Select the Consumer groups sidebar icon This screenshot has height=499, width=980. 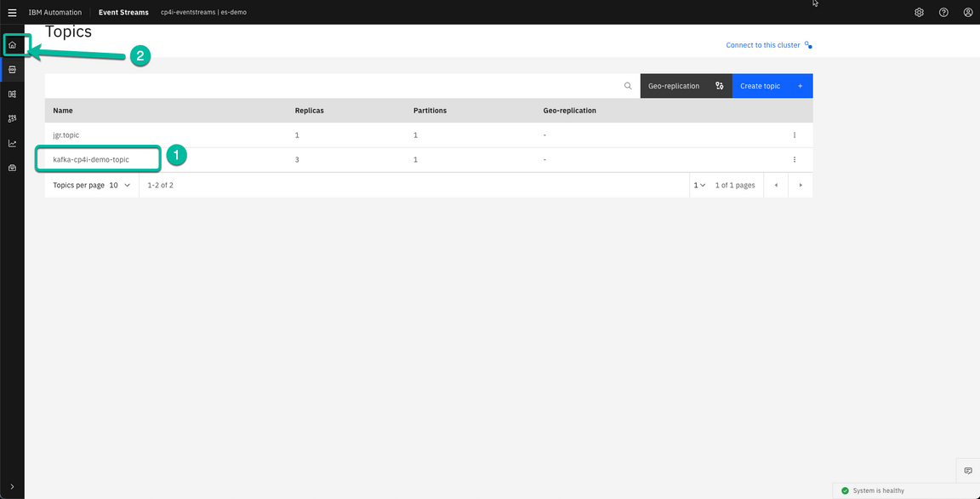(x=12, y=118)
